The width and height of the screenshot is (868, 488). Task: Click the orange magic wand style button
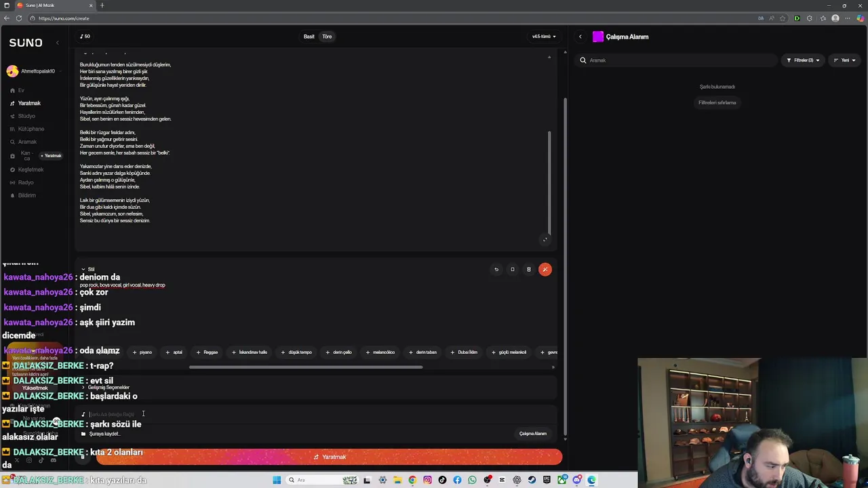coord(545,270)
